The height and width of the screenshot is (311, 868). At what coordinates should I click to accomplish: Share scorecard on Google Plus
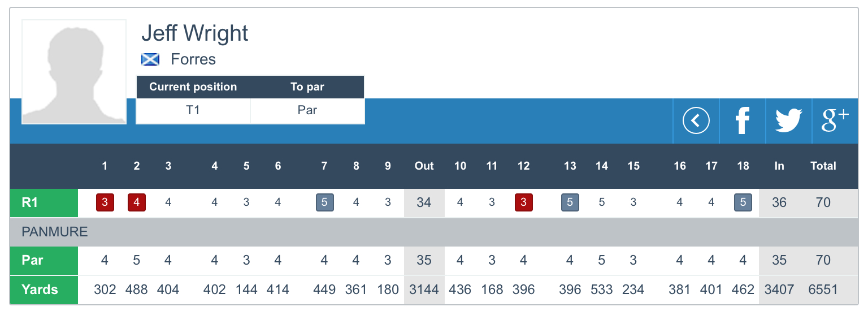pyautogui.click(x=835, y=120)
